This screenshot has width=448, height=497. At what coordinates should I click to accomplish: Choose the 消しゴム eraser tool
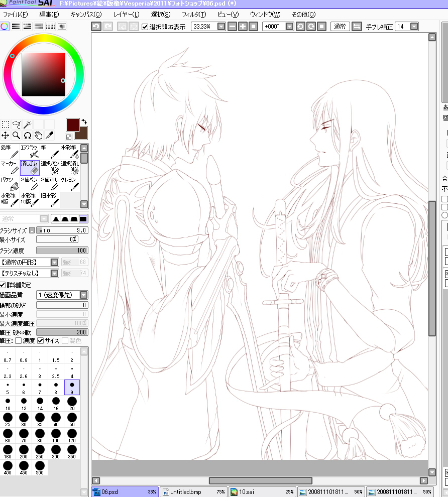coord(30,168)
